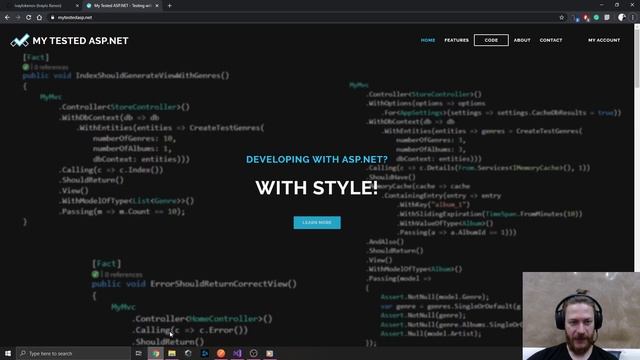Close the first inactive browser tab
The image size is (640, 360).
pos(78,6)
